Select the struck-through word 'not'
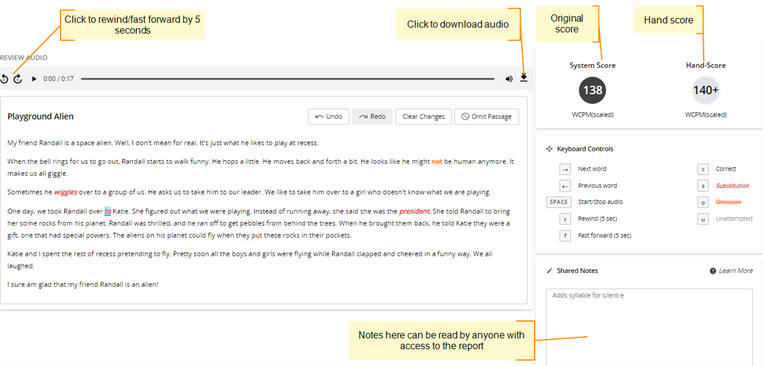 [436, 162]
